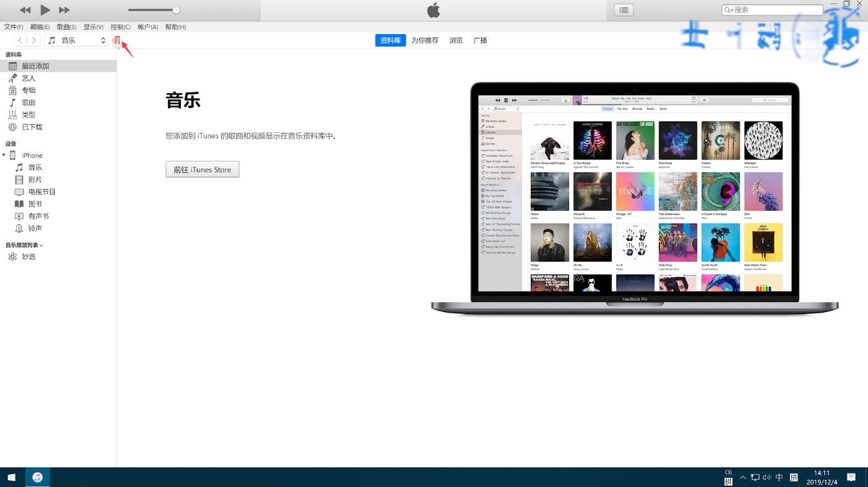Select 歌曲 in the library sidebar

pos(58,103)
